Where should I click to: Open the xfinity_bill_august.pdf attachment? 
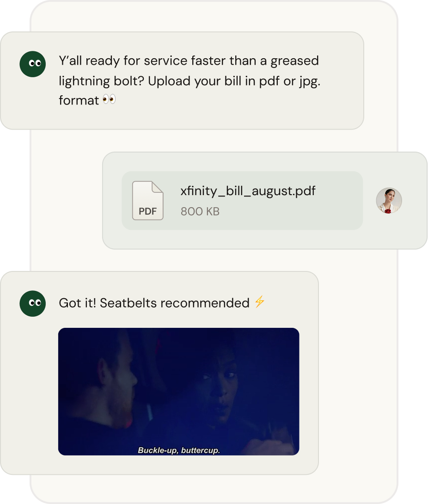248,191
